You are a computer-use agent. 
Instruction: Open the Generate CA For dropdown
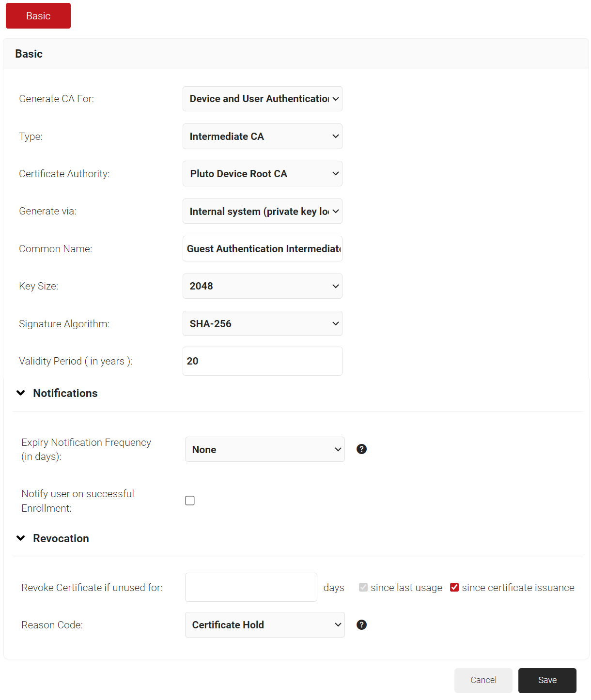coord(262,99)
